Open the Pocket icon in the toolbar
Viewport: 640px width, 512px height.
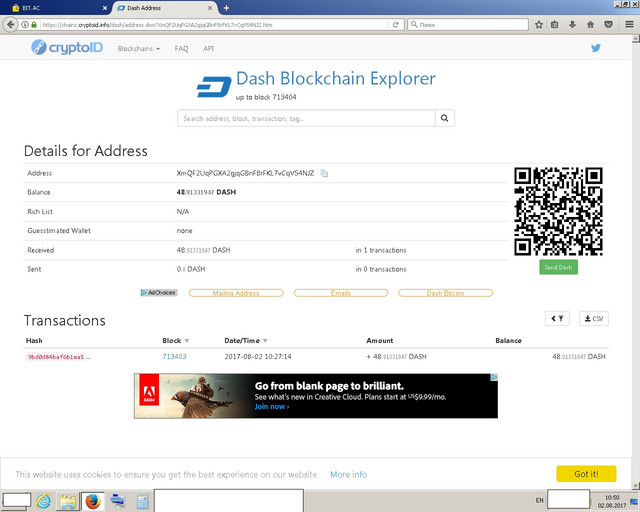point(608,24)
